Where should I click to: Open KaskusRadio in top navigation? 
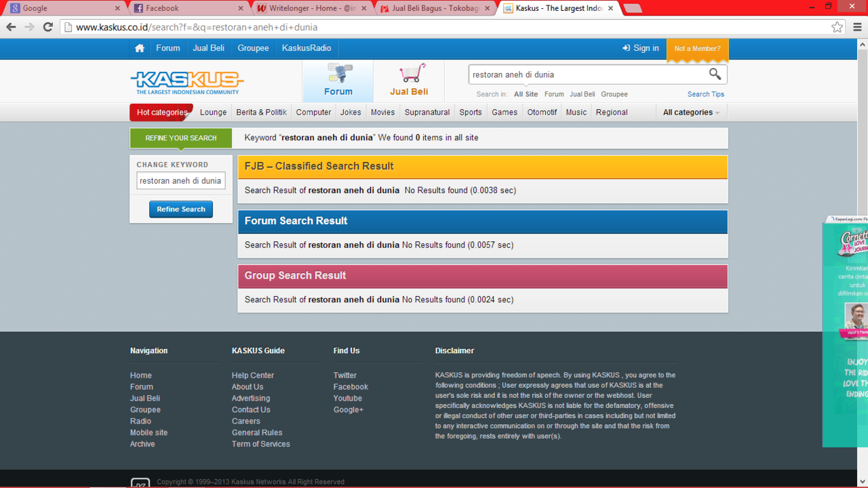[307, 48]
